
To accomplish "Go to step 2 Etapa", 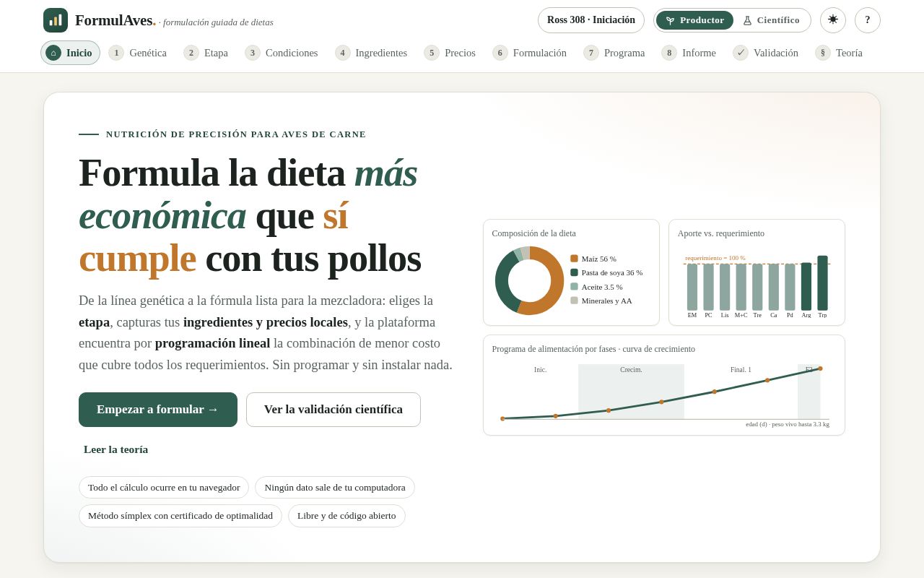I will pos(206,53).
